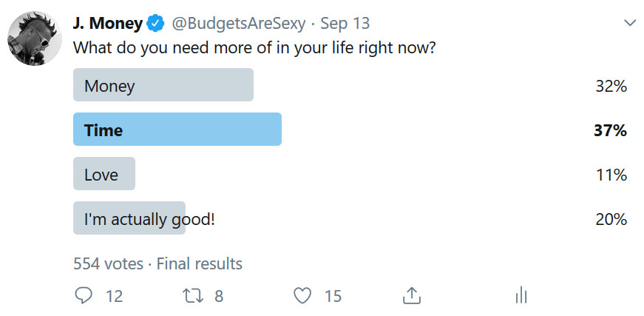The width and height of the screenshot is (644, 316).
Task: Click the Love poll option bar
Action: click(x=104, y=174)
